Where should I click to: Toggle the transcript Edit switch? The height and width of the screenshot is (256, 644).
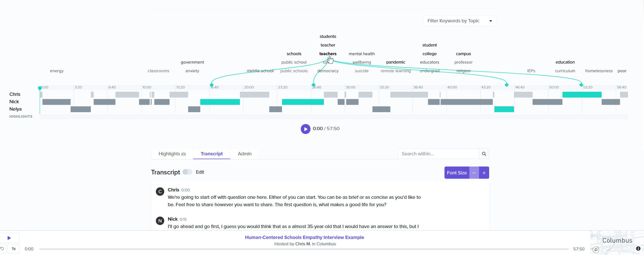[187, 172]
